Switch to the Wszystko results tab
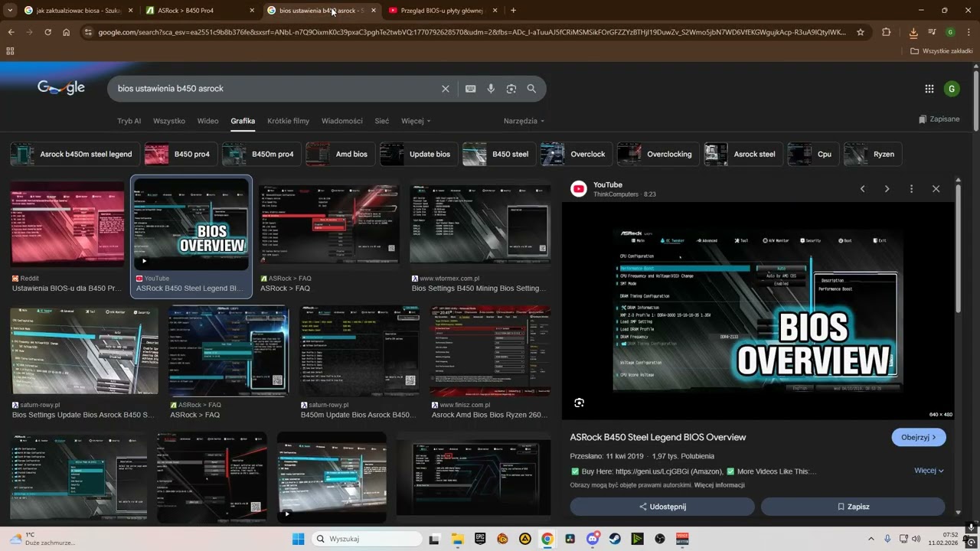The height and width of the screenshot is (551, 980). click(169, 121)
